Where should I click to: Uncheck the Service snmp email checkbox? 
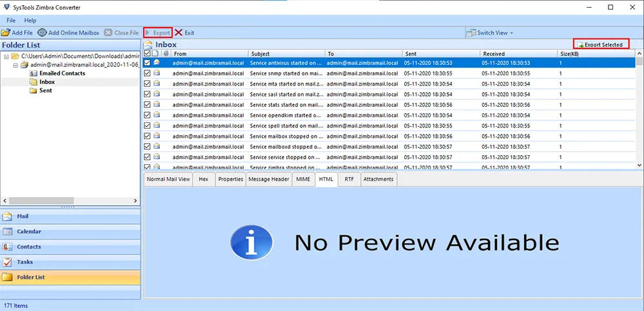[147, 73]
